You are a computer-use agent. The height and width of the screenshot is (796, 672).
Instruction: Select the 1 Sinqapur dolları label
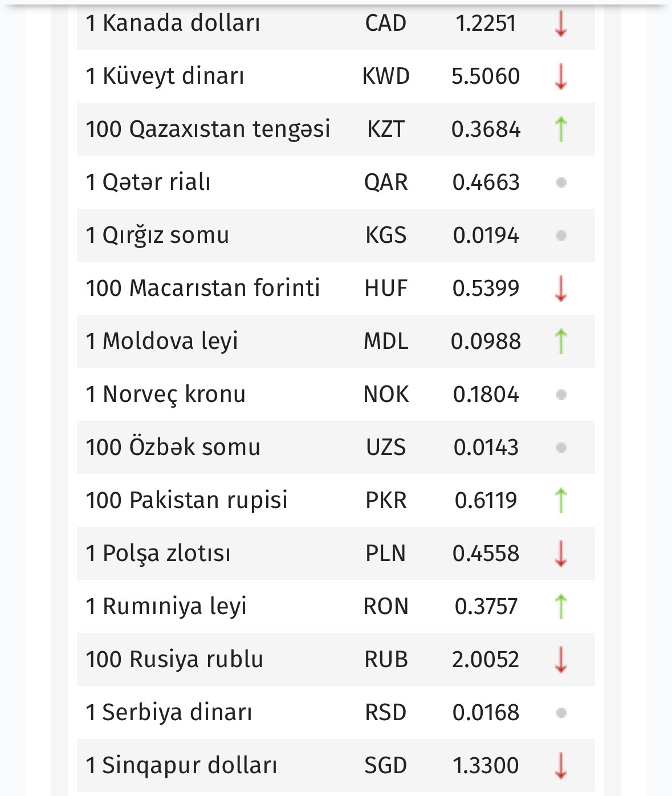click(181, 766)
